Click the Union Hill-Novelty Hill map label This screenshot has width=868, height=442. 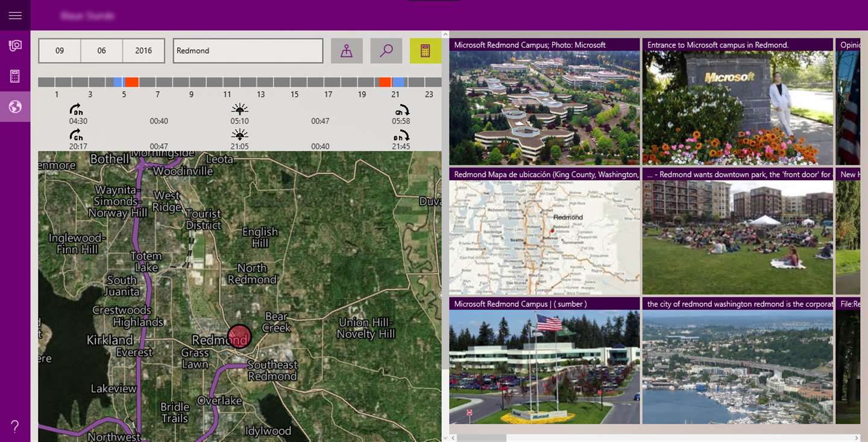point(366,328)
